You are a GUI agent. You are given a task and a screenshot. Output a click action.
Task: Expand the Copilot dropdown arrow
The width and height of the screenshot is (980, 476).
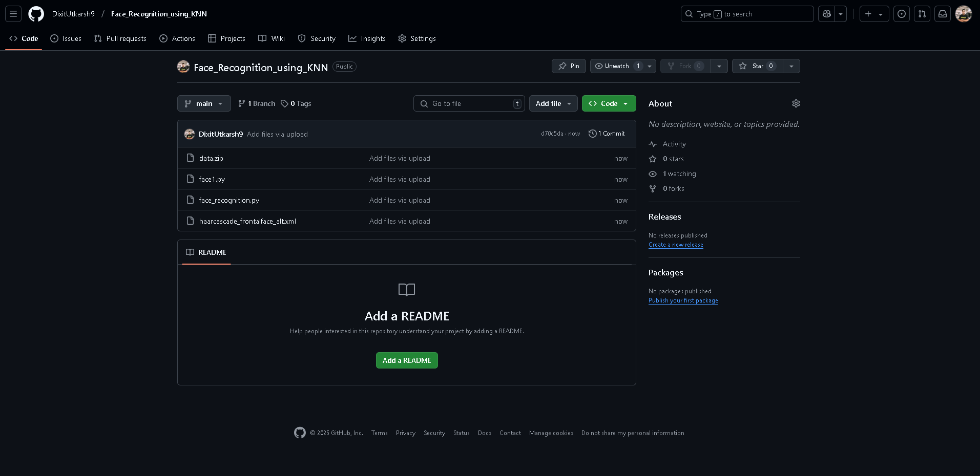841,14
